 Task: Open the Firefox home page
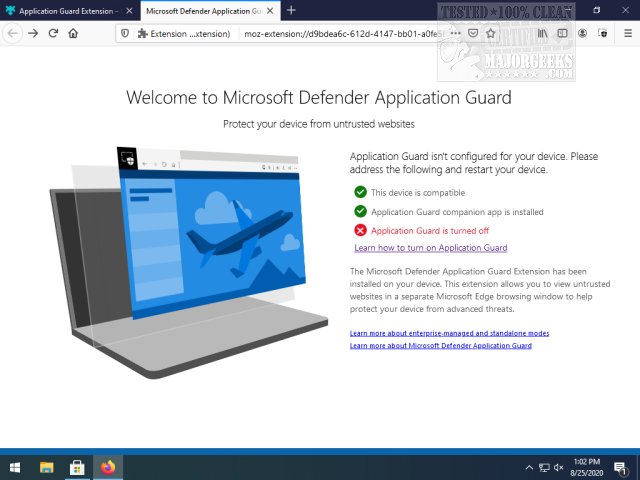tap(73, 33)
